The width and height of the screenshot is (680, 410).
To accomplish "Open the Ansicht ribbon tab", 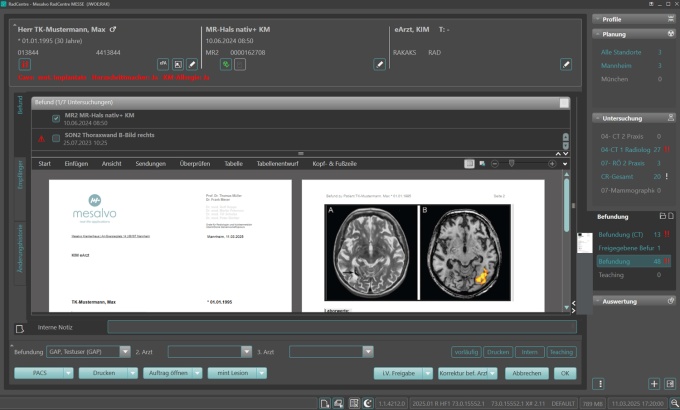I will (x=111, y=164).
